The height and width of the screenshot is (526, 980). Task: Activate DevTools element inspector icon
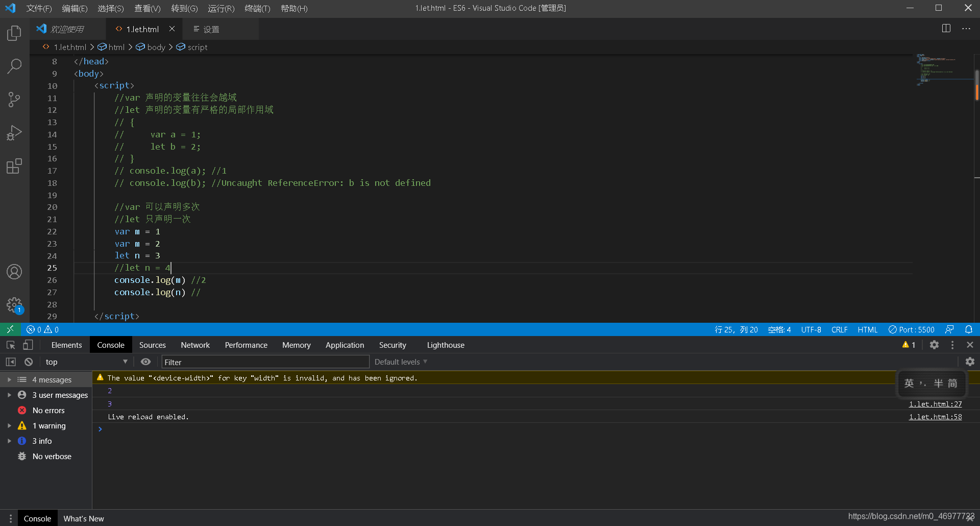click(11, 345)
